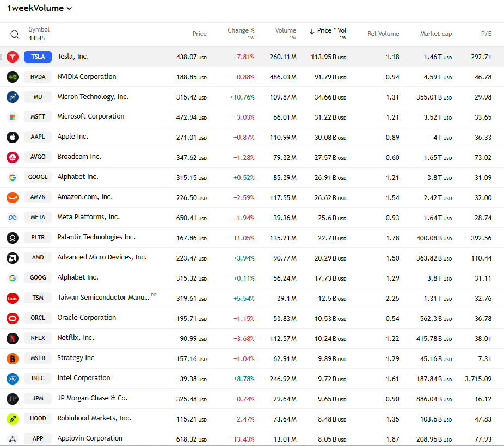Sort by the Volume 1W header
The width and height of the screenshot is (504, 446).
pyautogui.click(x=285, y=33)
